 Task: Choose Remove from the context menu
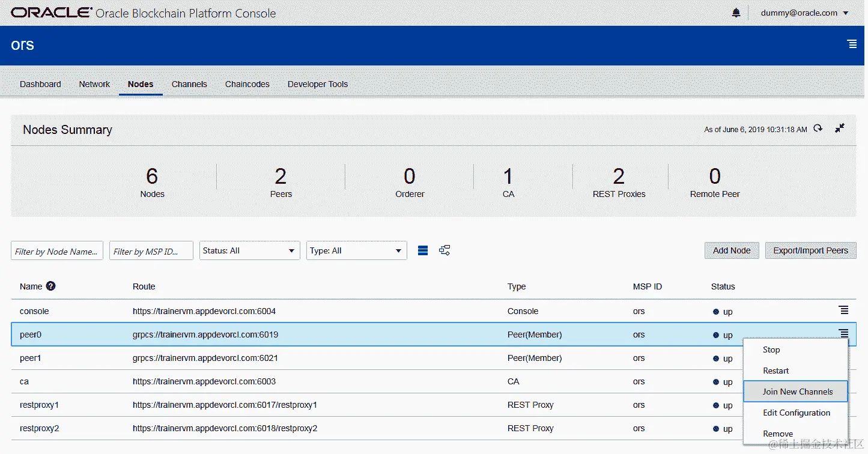coord(795,434)
